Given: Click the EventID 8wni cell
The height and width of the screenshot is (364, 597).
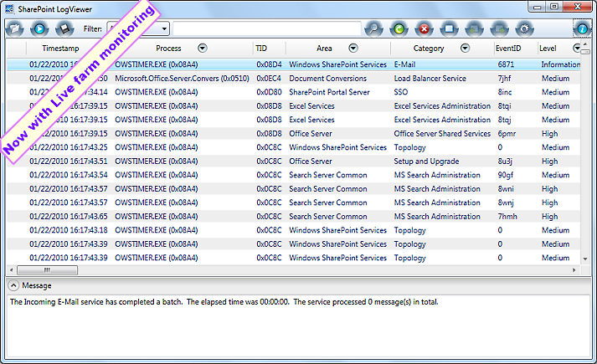Looking at the screenshot, I should click(x=506, y=188).
